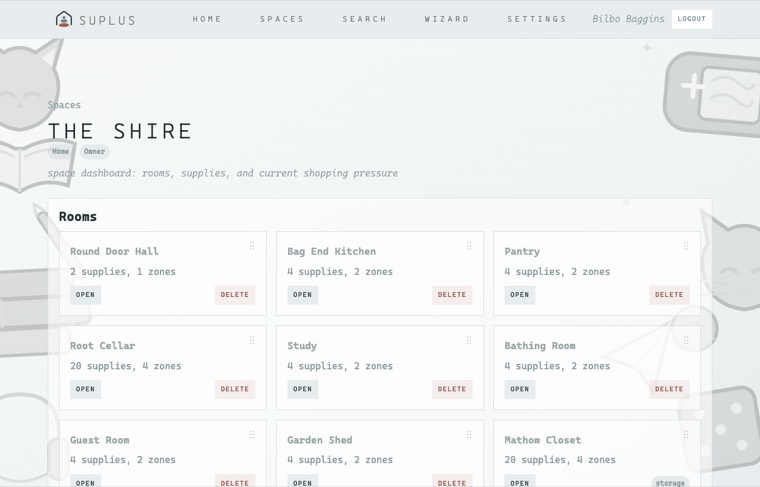Viewport: 760px width, 487px height.
Task: Click the Bathing Room title text
Action: tap(540, 346)
